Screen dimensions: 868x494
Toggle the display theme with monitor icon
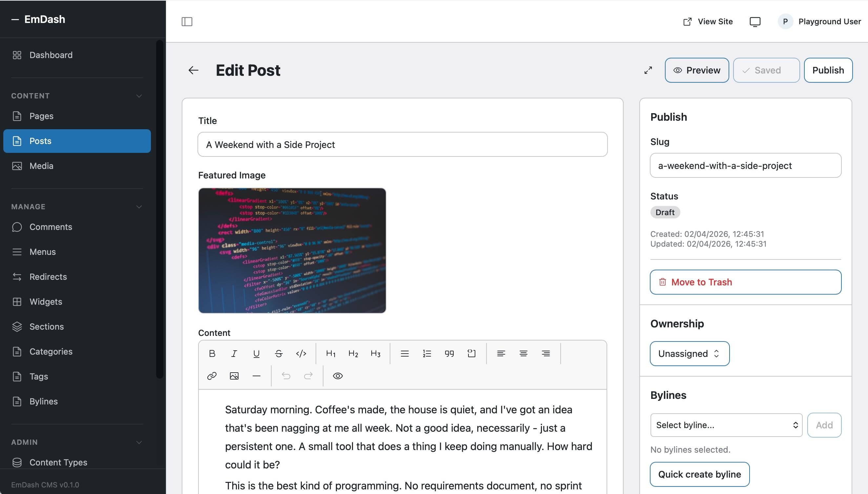[754, 21]
